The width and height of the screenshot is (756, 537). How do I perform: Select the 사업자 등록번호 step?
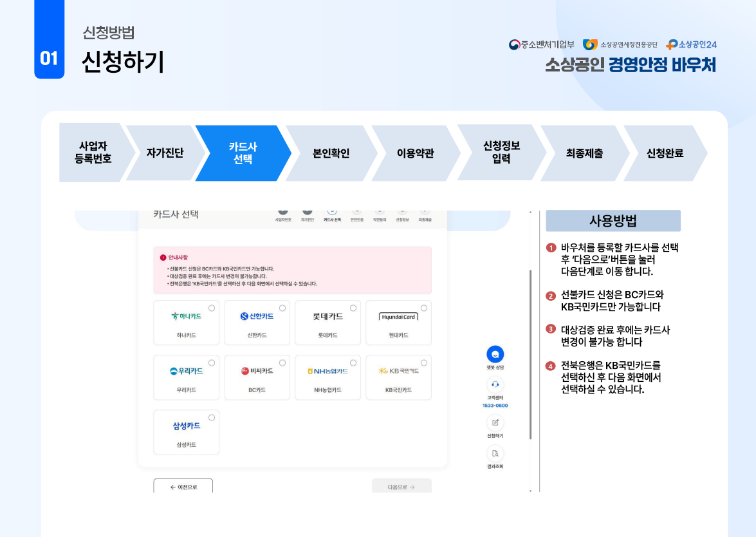coord(93,153)
